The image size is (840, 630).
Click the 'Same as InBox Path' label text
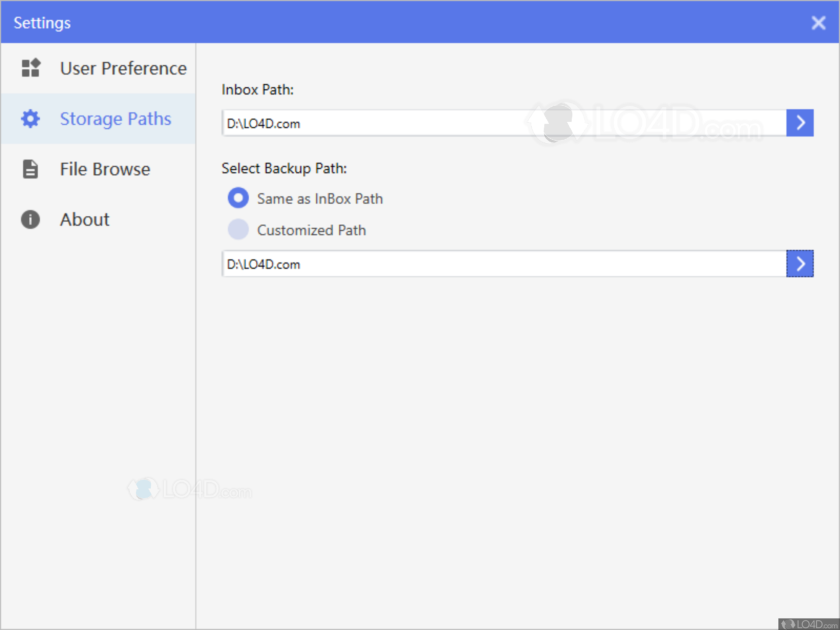pos(320,199)
